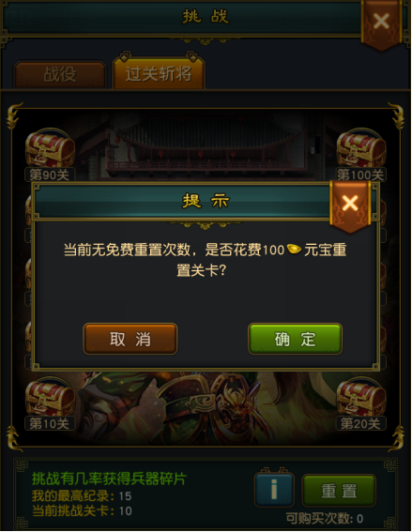Click the 第90关 stage label
The height and width of the screenshot is (532, 412).
[x=50, y=175]
